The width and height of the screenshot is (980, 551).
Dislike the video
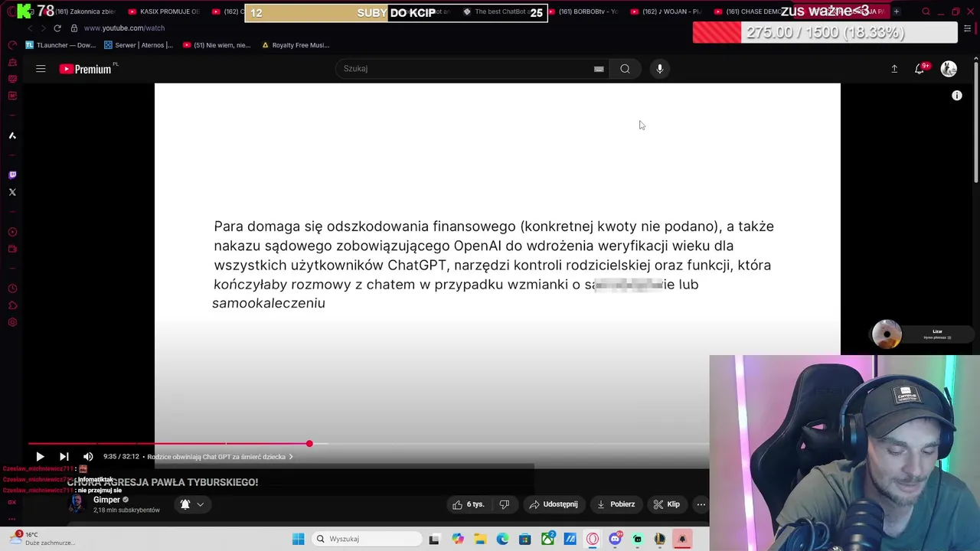[x=504, y=504]
